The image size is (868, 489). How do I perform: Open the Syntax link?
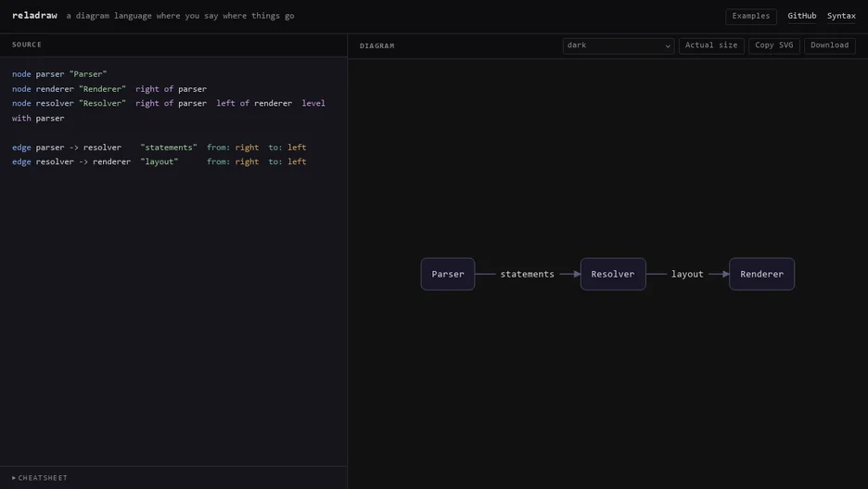tap(841, 16)
